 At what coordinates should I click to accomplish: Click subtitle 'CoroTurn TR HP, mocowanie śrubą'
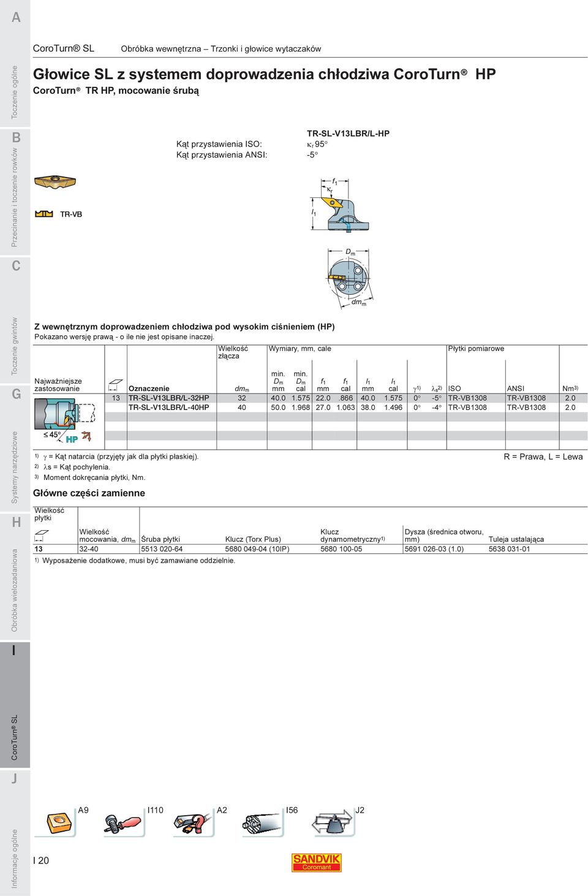click(x=116, y=91)
